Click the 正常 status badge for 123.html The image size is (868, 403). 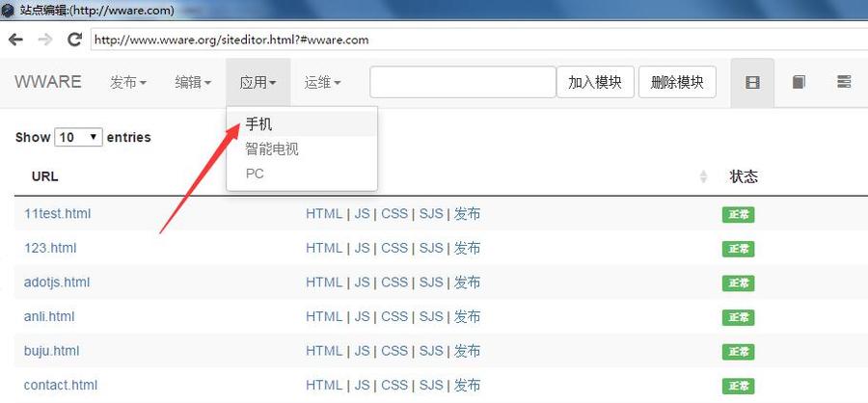[738, 249]
